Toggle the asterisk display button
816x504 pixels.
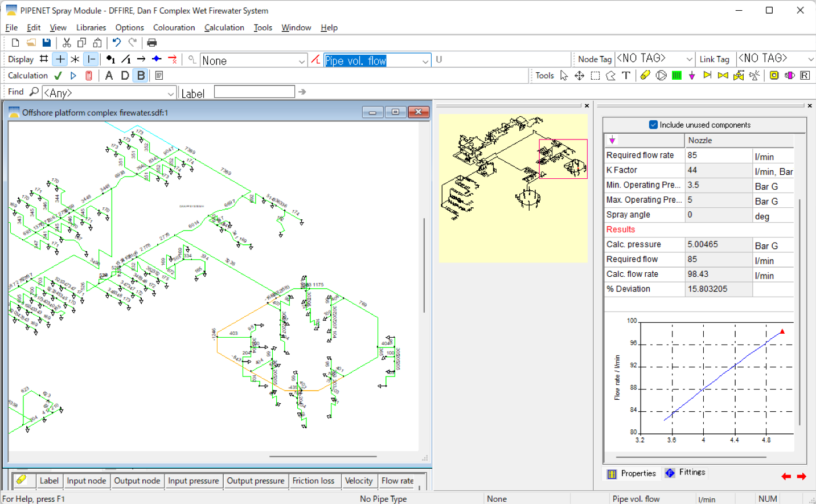tap(75, 59)
